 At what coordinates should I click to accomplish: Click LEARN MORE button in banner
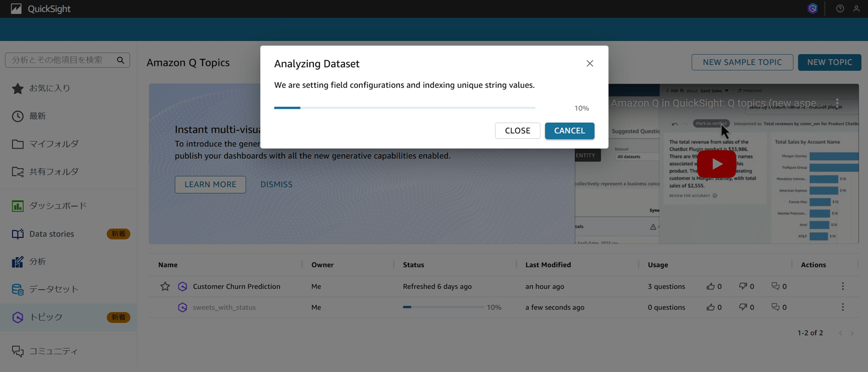[x=210, y=184]
